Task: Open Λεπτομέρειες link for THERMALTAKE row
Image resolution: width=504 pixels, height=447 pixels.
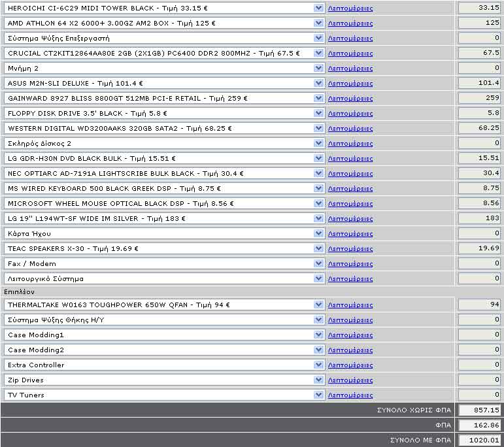Action: pyautogui.click(x=350, y=305)
